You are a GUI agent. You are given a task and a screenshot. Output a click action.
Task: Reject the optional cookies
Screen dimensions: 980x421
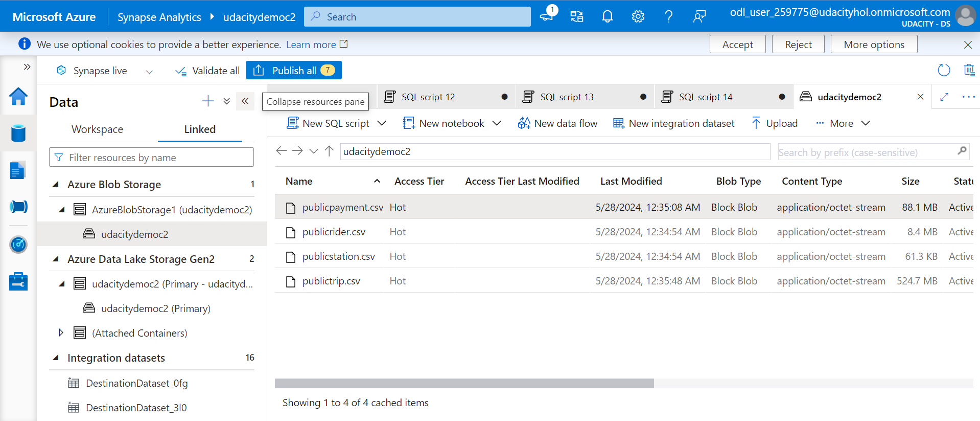point(798,45)
